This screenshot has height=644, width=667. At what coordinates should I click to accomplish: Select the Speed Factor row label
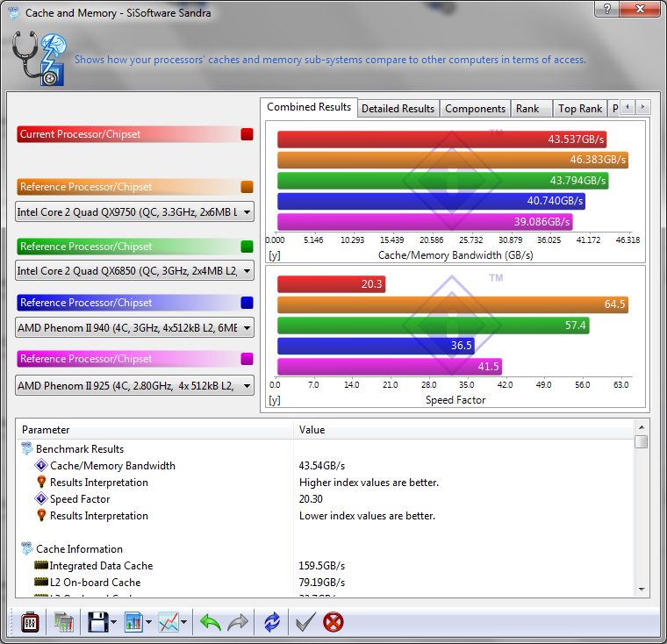[80, 499]
